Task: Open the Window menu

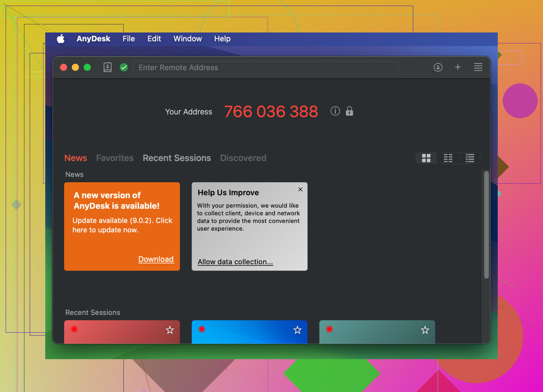Action: 187,38
